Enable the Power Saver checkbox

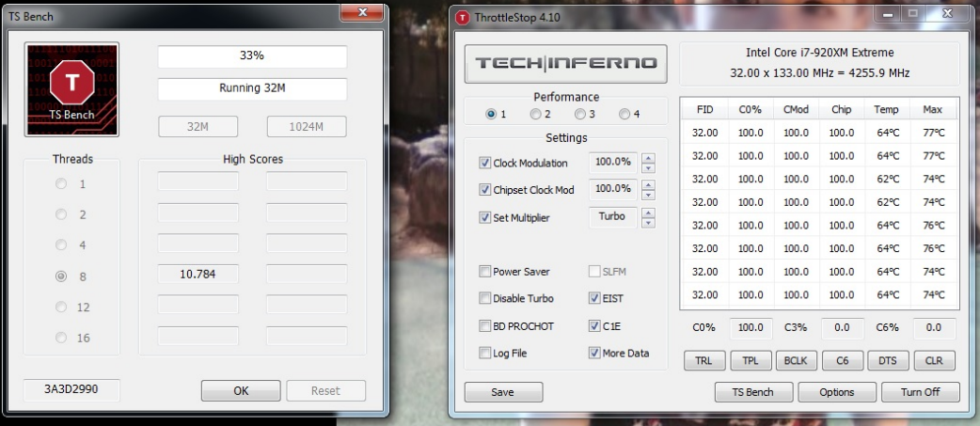click(x=484, y=272)
